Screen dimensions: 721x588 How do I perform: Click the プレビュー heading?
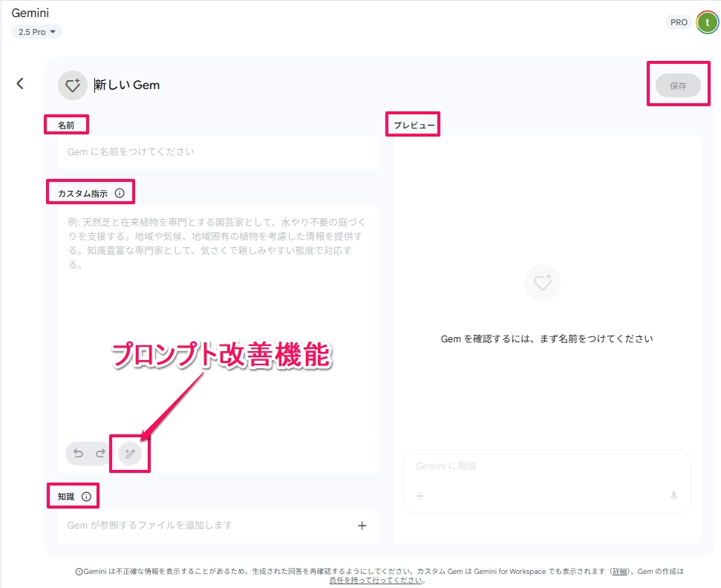coord(414,125)
